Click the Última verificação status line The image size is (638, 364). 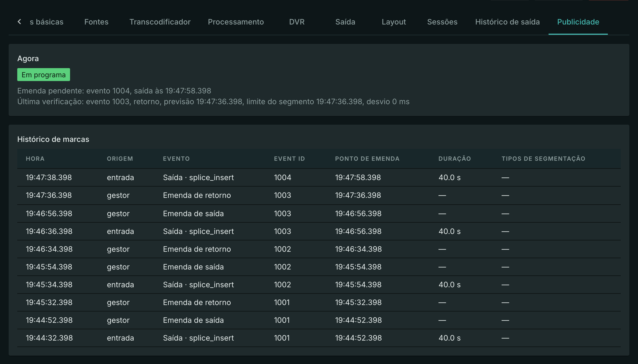coord(213,101)
